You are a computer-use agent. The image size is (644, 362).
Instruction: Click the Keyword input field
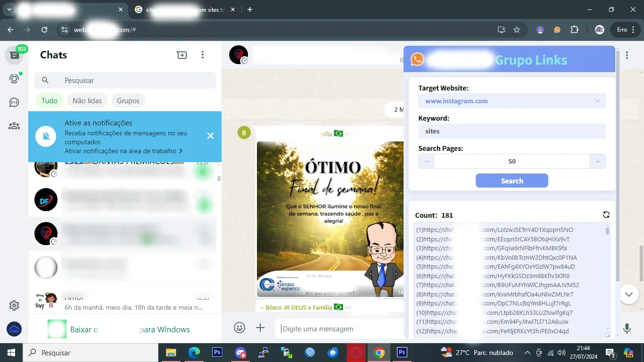click(512, 131)
